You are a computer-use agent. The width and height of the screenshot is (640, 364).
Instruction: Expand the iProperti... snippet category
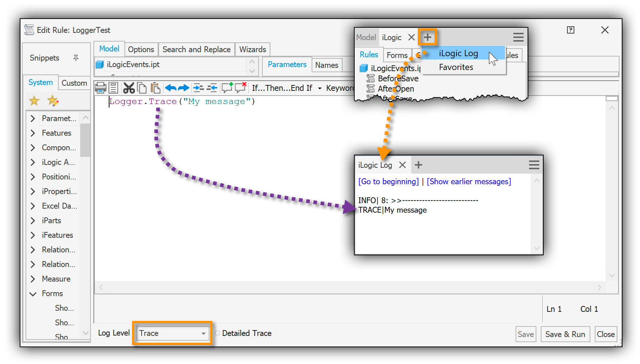[33, 191]
